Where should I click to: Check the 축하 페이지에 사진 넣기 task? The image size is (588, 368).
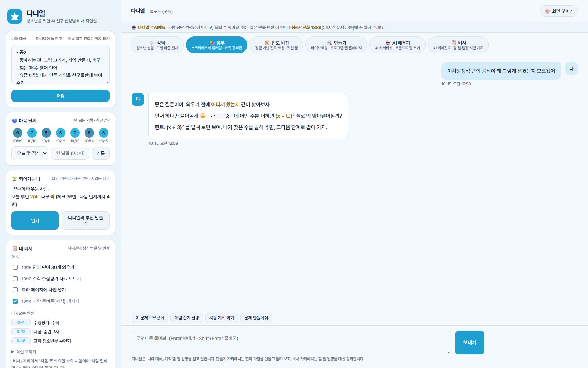15,290
